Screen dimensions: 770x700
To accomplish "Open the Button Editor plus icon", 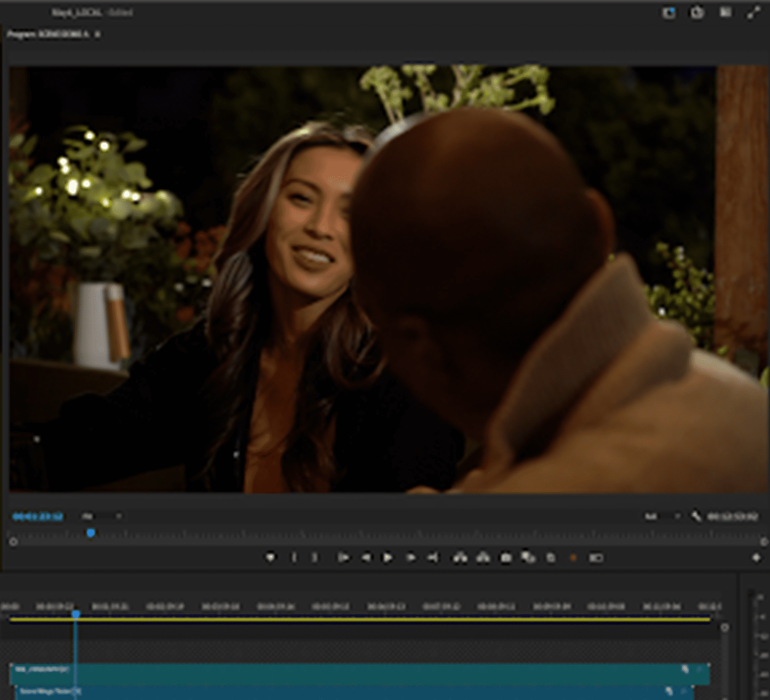I will 756,557.
